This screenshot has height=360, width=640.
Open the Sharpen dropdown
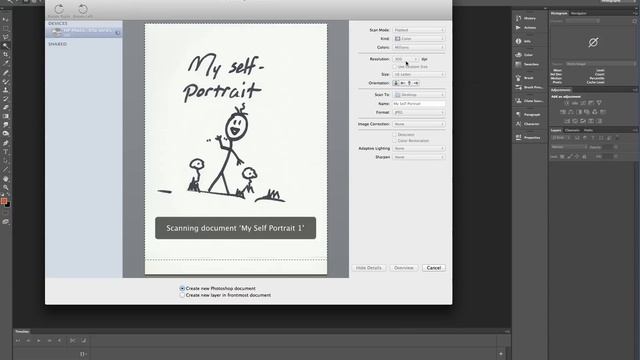tap(419, 157)
